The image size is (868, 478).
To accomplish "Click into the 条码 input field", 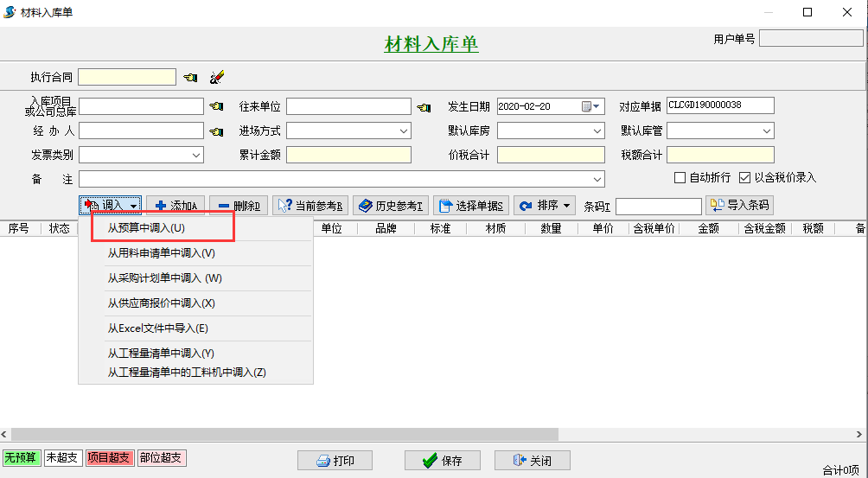I will [658, 207].
